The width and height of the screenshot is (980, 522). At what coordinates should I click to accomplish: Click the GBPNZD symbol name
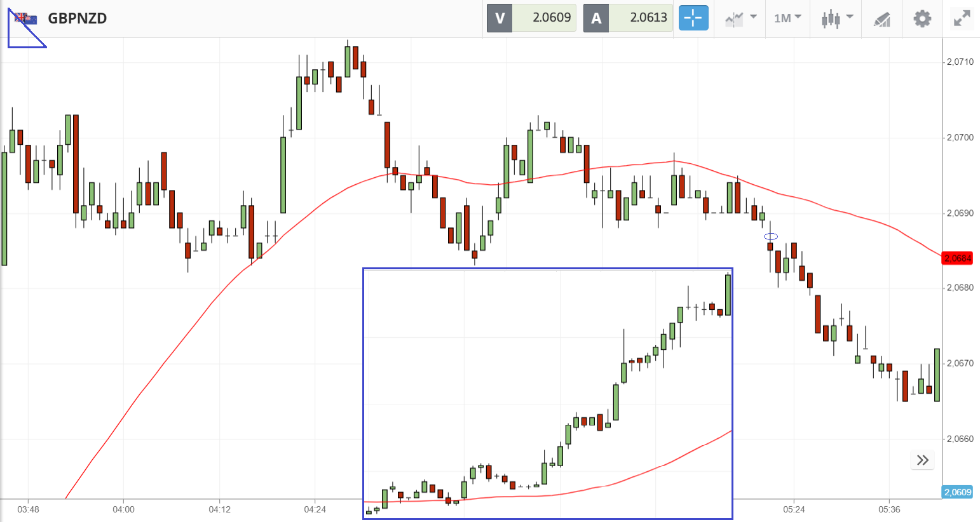click(x=78, y=18)
